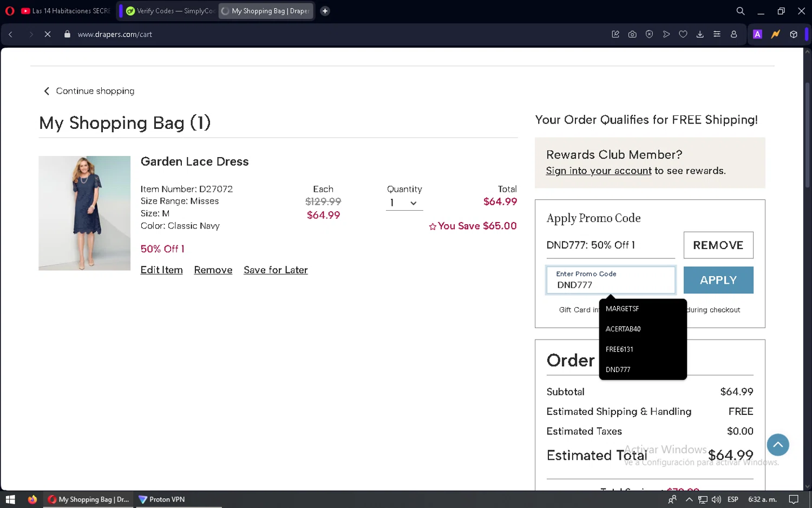
Task: Add page to bookmarks with the heart icon
Action: coord(683,34)
